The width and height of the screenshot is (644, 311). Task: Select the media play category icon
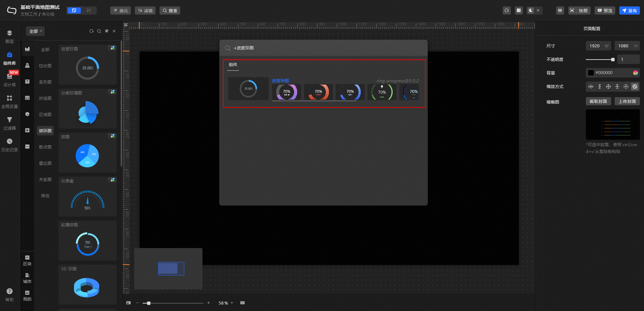tap(27, 130)
